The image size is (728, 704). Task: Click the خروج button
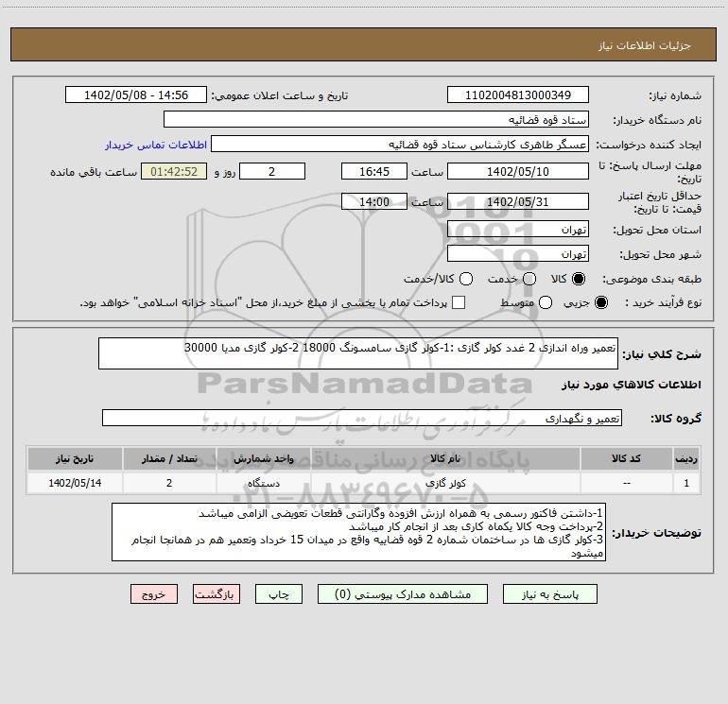[x=154, y=594]
